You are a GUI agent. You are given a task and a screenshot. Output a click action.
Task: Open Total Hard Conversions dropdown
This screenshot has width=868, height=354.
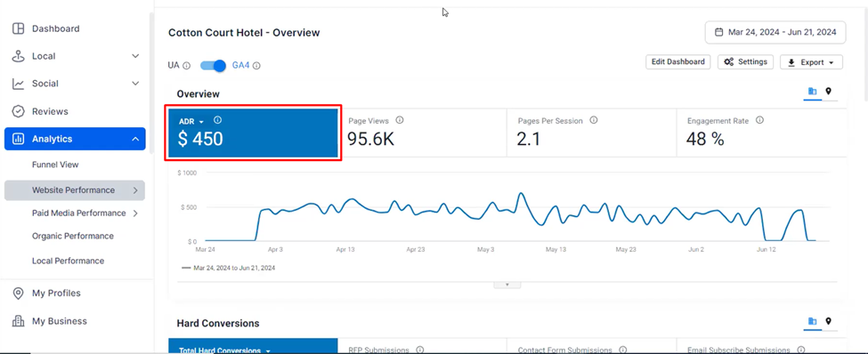(224, 350)
